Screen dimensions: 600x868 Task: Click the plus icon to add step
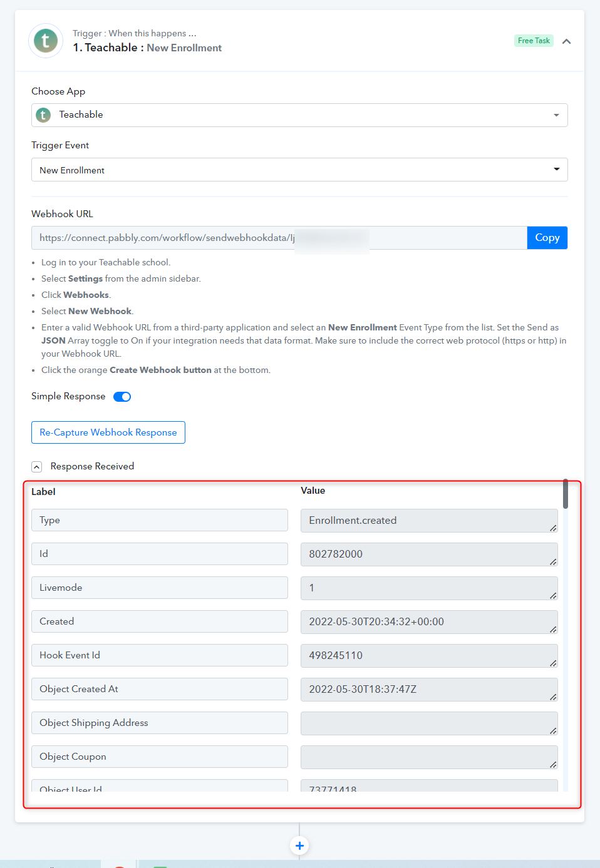pos(299,846)
